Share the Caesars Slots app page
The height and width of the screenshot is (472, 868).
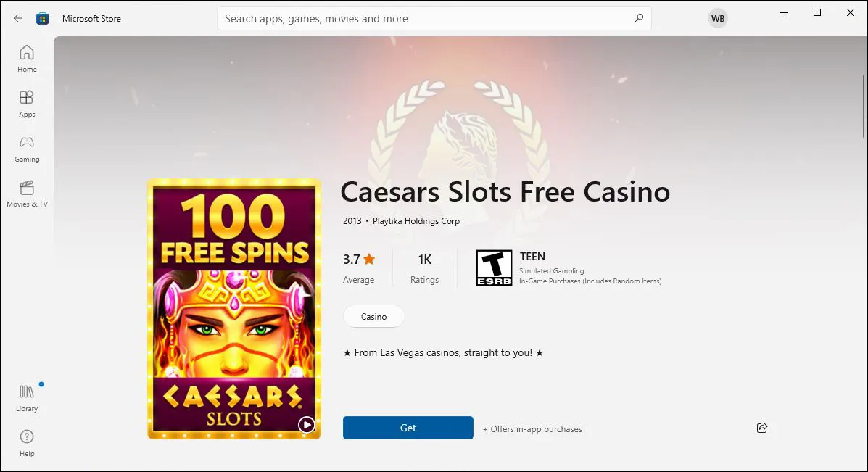[x=761, y=428]
